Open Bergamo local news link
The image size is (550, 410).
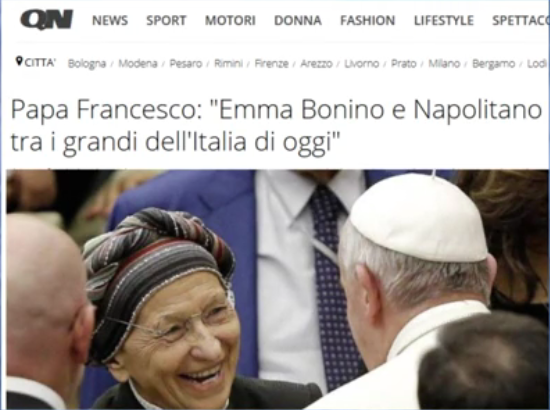(494, 63)
